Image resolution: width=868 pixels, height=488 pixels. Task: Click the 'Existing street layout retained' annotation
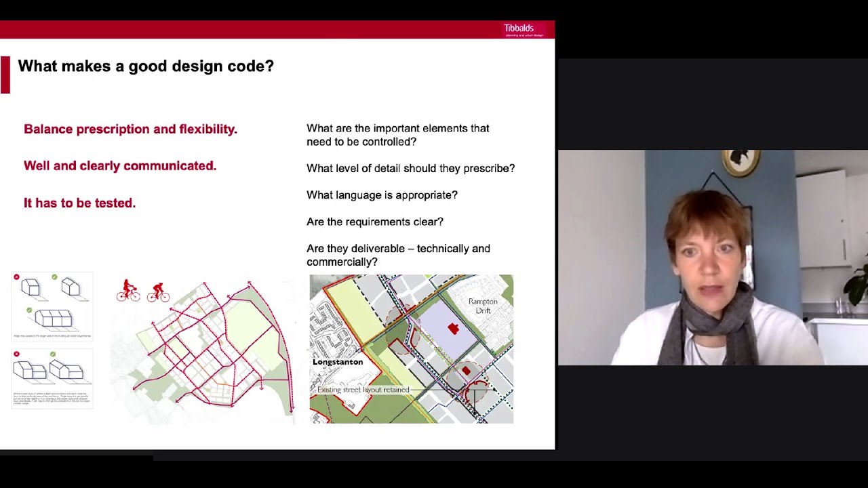coord(362,390)
